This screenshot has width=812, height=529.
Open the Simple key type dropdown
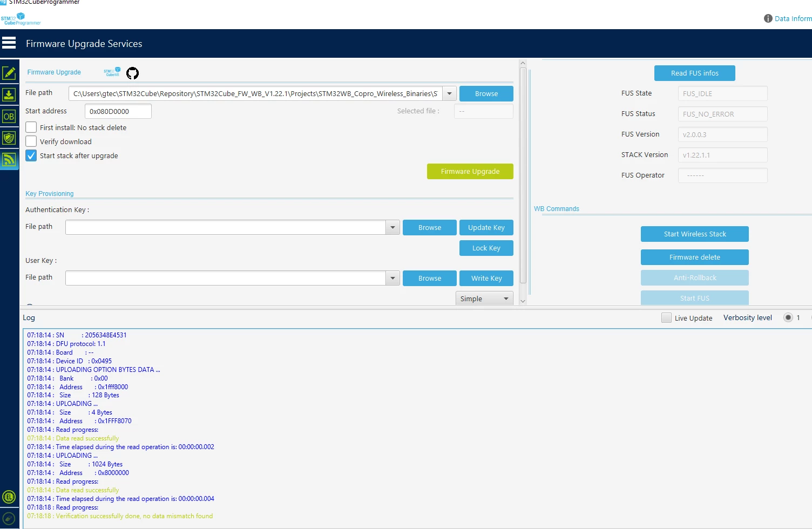tap(484, 299)
